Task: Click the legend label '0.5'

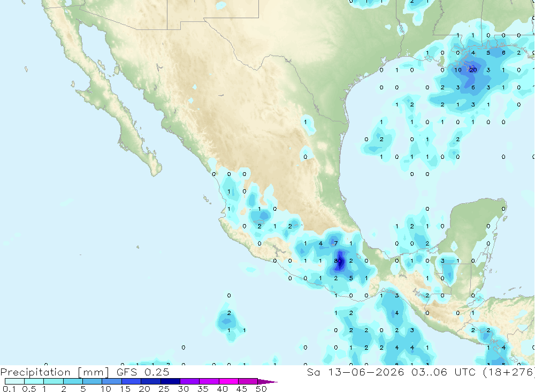Action: click(29, 389)
